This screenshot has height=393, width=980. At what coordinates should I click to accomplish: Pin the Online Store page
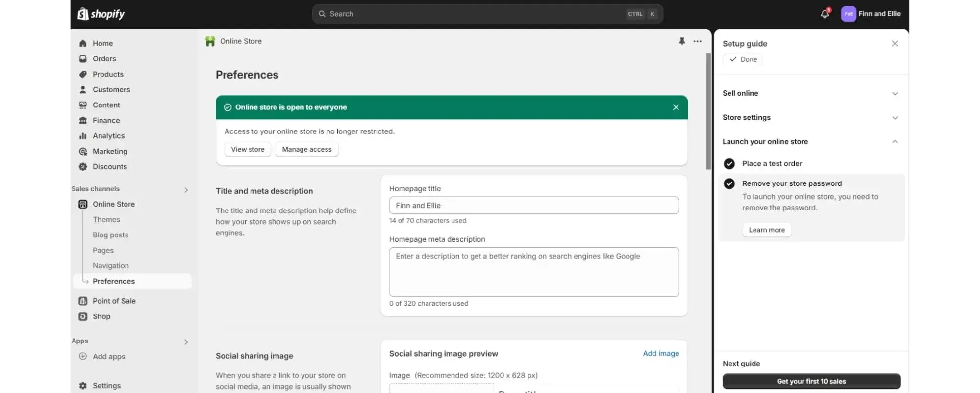pyautogui.click(x=681, y=41)
